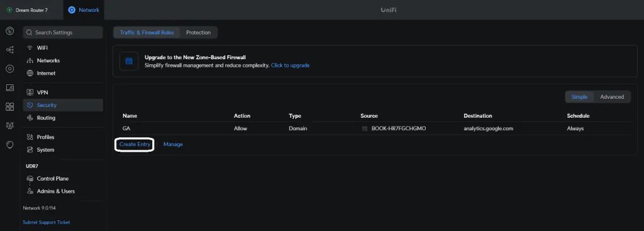The image size is (644, 231).
Task: Click the WiFi icon in settings sidebar
Action: [30, 48]
